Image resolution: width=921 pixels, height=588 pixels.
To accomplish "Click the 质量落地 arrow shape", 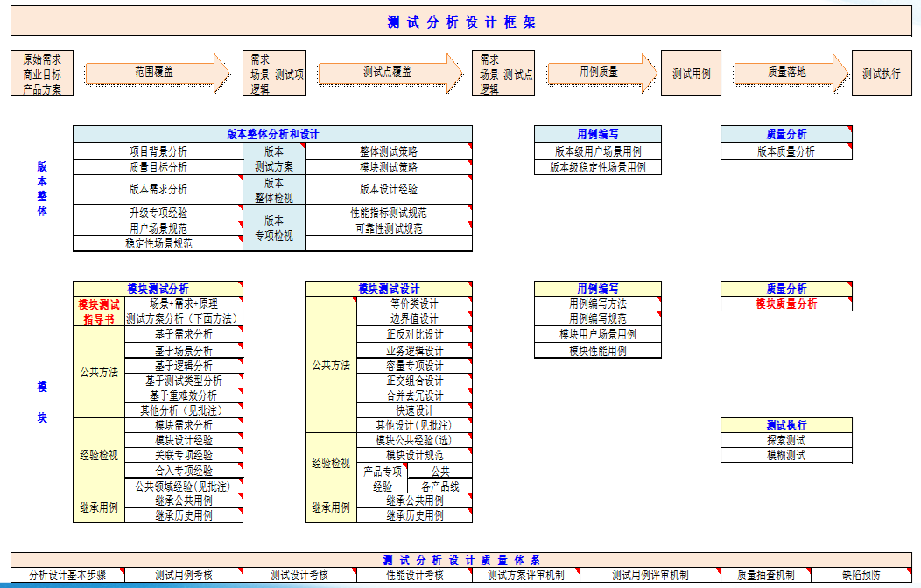I will click(791, 73).
